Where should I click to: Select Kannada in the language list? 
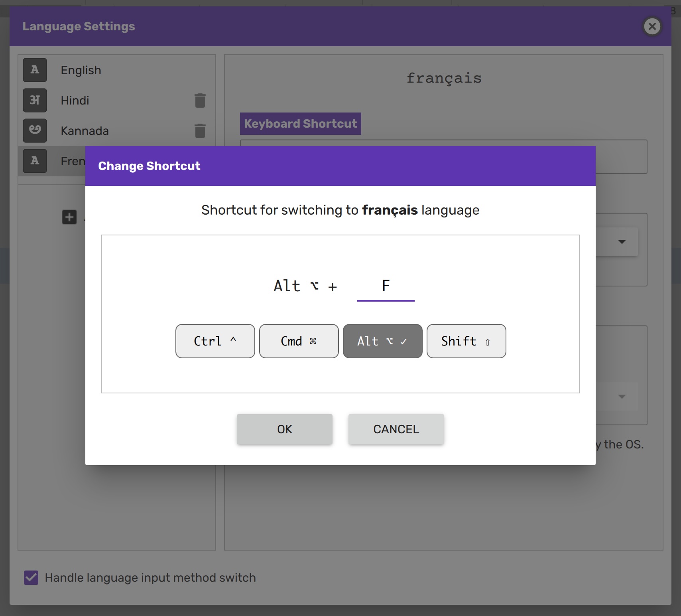(85, 131)
